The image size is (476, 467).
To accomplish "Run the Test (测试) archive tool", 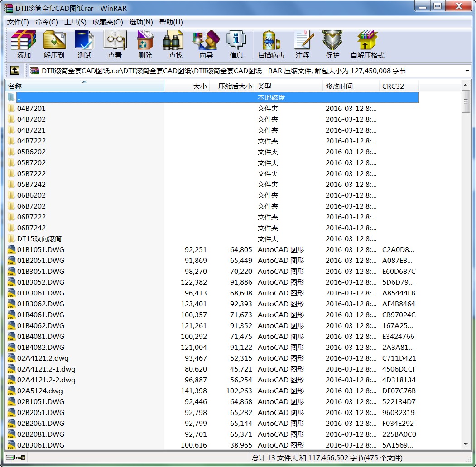I will [x=85, y=44].
